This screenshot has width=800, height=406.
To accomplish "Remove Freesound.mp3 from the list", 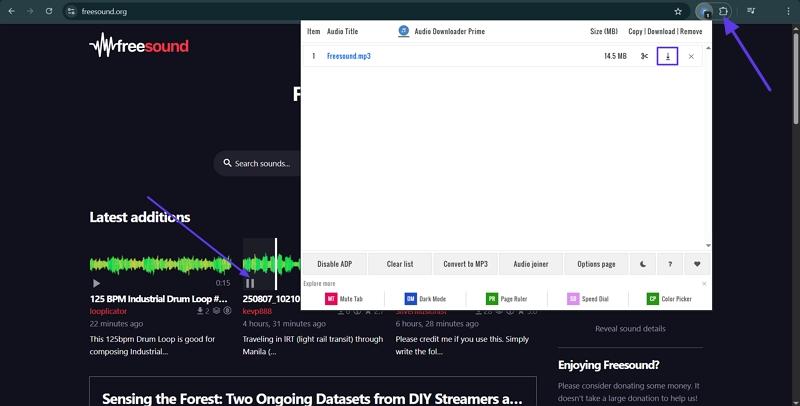I will pos(691,56).
